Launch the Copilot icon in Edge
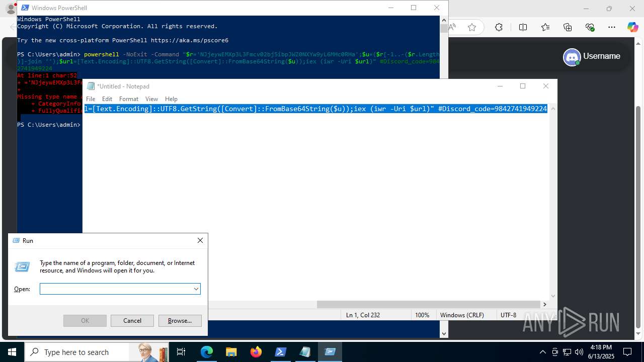This screenshot has width=644, height=362. point(632,27)
